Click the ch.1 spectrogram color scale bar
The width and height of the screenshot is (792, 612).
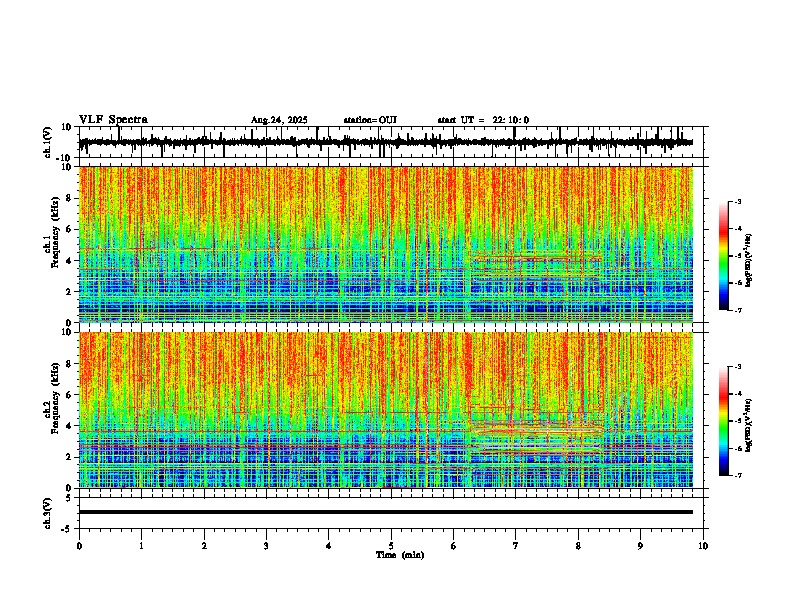pos(723,256)
